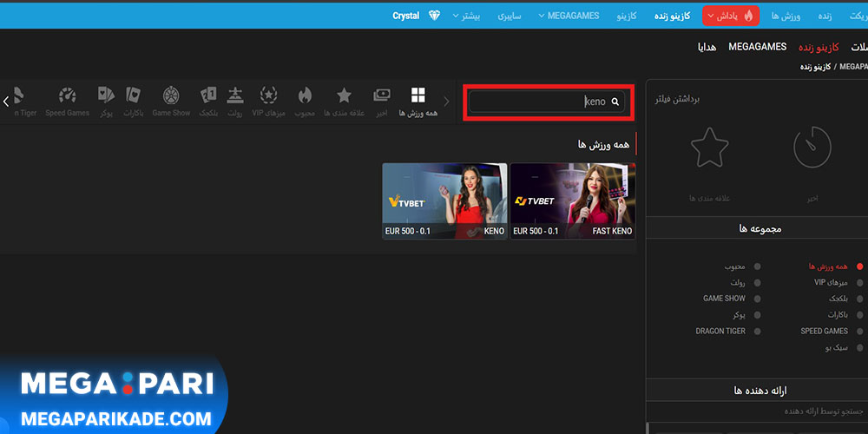Click the right chevron beside همه ورزش ها
This screenshot has height=434, width=868.
[x=447, y=102]
